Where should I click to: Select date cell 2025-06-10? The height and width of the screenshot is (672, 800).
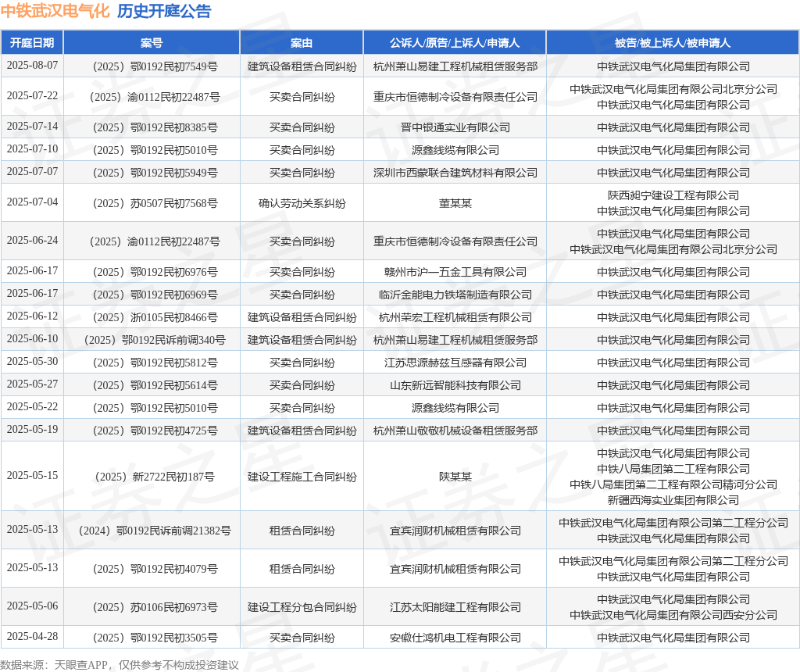pos(32,338)
